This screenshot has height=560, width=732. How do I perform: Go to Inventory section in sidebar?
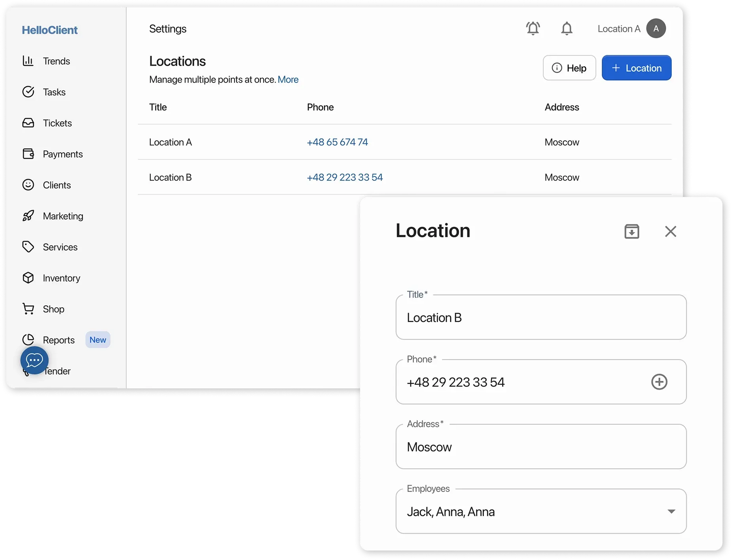point(61,278)
